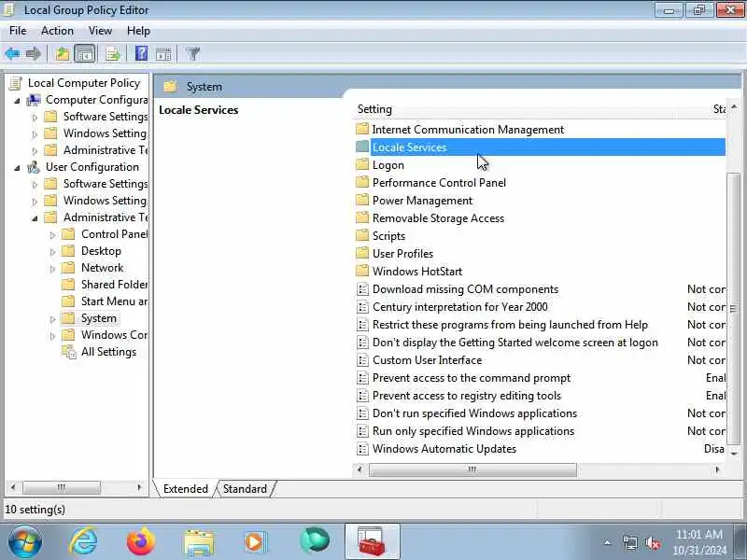Select Century interpretation for Year 2000 setting
The width and height of the screenshot is (747, 560).
point(460,307)
